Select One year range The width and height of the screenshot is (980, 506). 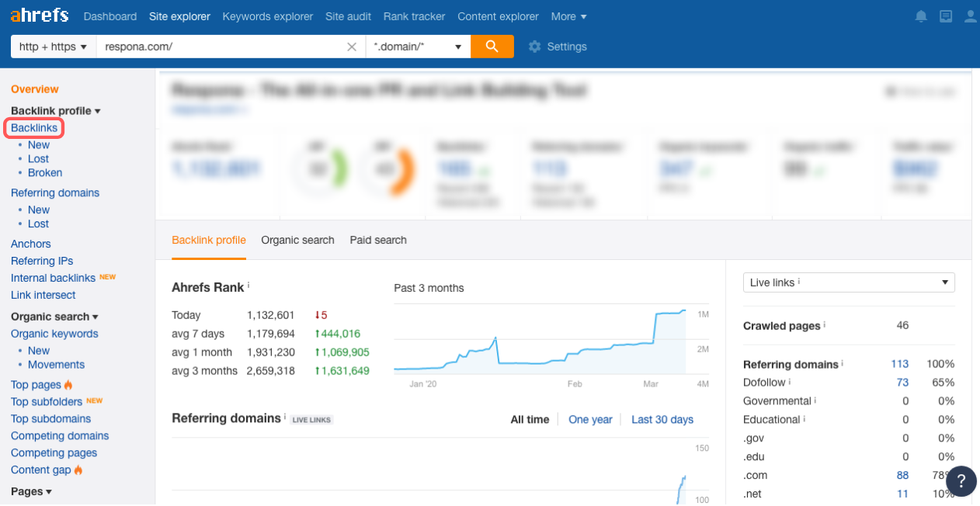(590, 419)
